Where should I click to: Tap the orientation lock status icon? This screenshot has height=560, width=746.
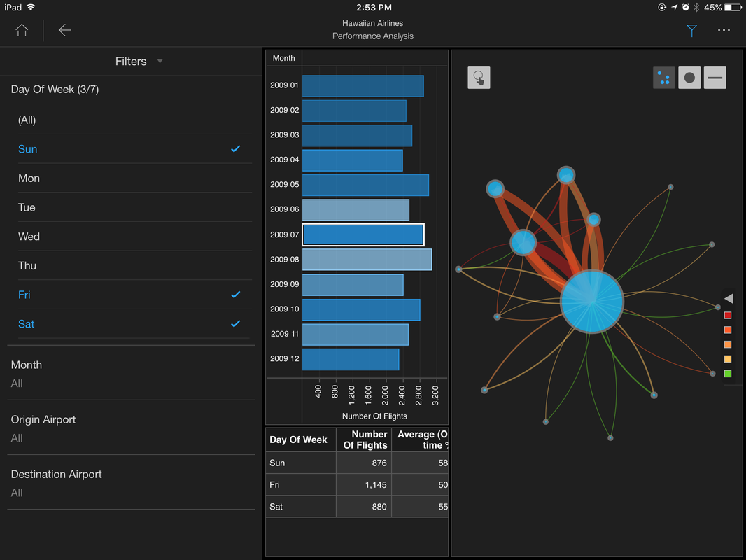[662, 7]
